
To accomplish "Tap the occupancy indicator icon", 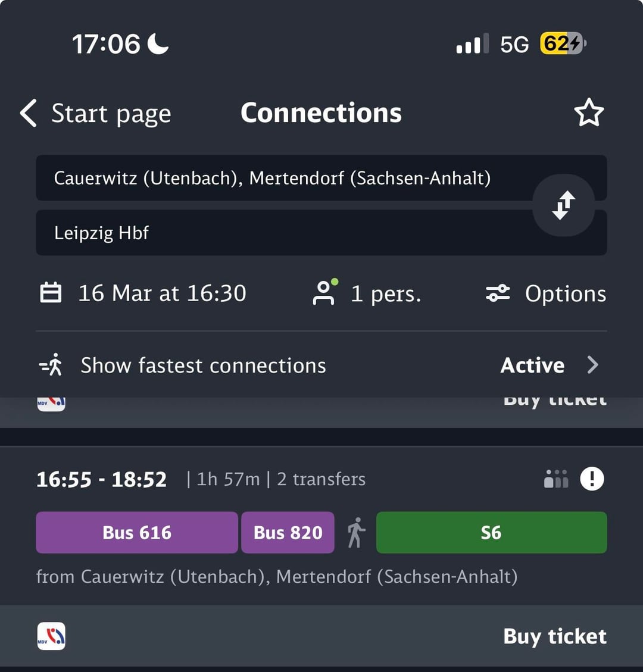I will pyautogui.click(x=556, y=479).
